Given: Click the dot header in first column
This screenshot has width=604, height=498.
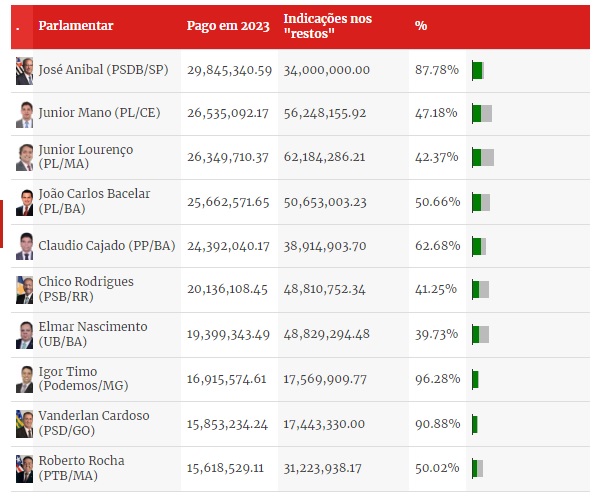Looking at the screenshot, I should click(x=18, y=25).
